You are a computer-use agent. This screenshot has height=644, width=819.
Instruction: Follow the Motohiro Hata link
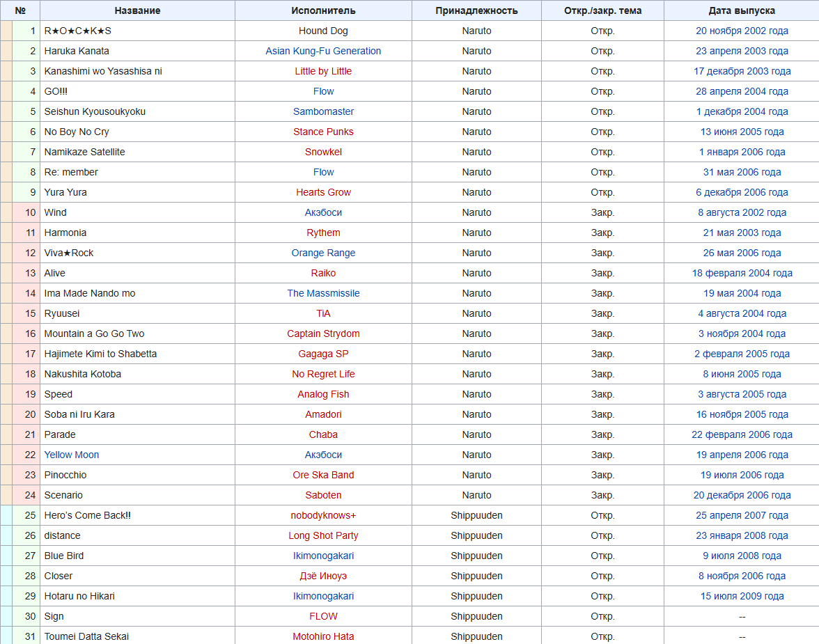(323, 636)
